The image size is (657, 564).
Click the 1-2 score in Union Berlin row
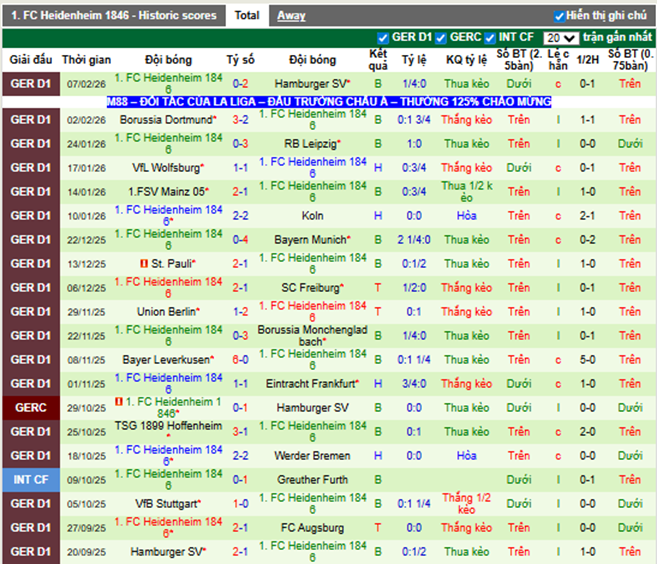click(241, 312)
